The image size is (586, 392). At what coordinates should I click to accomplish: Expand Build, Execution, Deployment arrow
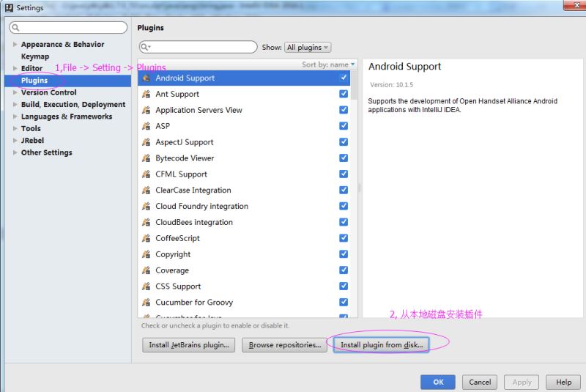15,104
